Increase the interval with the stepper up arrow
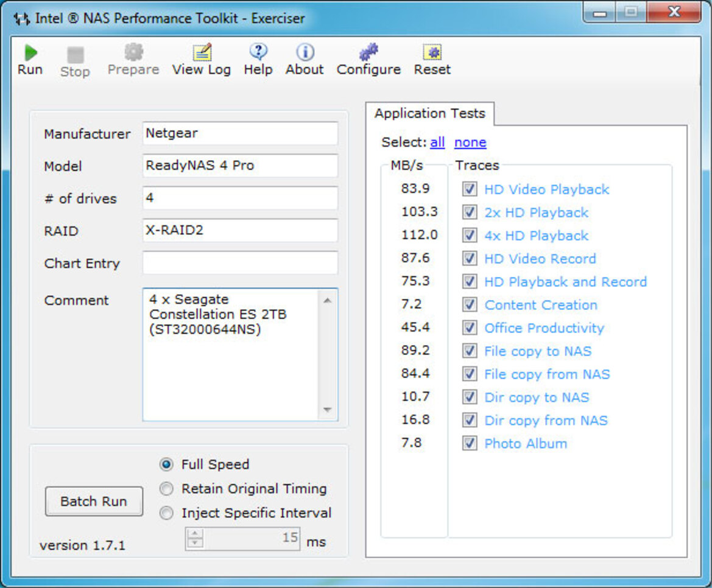Viewport: 712px width, 588px height. [195, 533]
